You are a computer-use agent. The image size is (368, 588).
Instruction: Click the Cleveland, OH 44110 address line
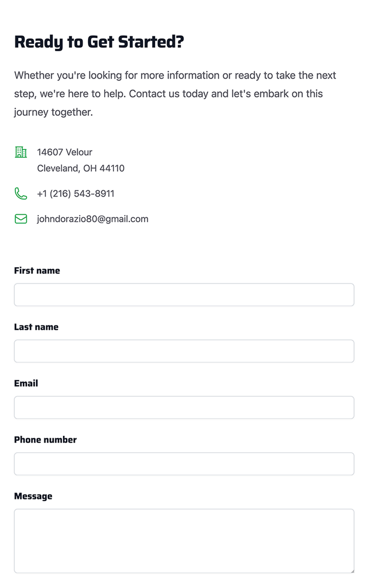(x=81, y=168)
